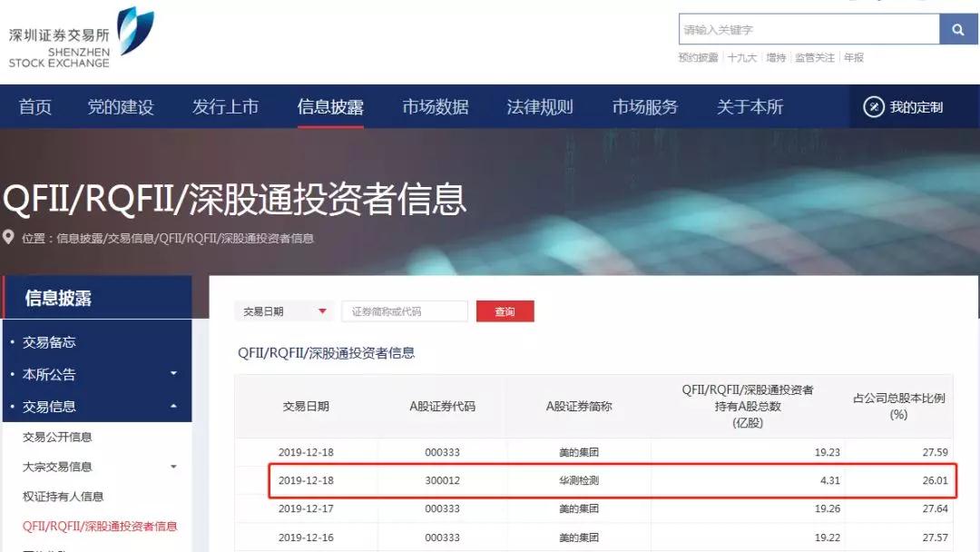Click the 27.59 percentage cell

(x=935, y=452)
